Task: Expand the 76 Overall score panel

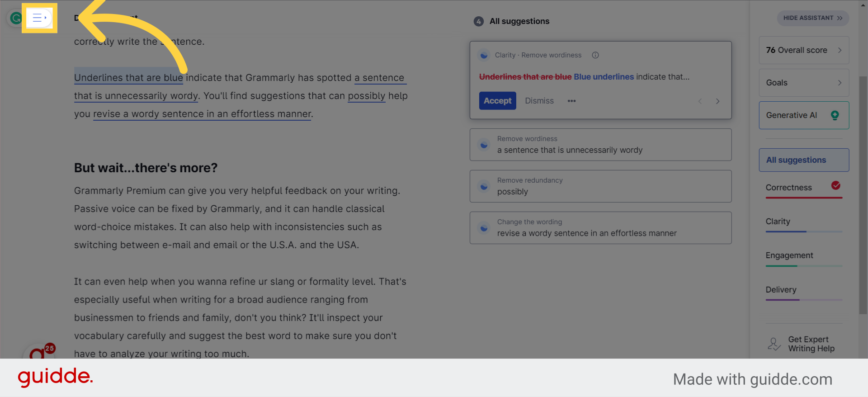Action: pyautogui.click(x=804, y=50)
